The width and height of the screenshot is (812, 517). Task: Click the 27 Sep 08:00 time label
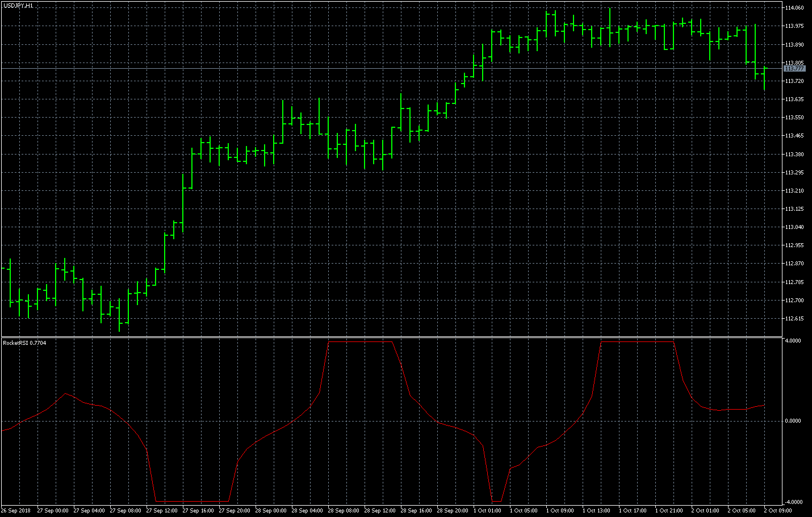[125, 511]
